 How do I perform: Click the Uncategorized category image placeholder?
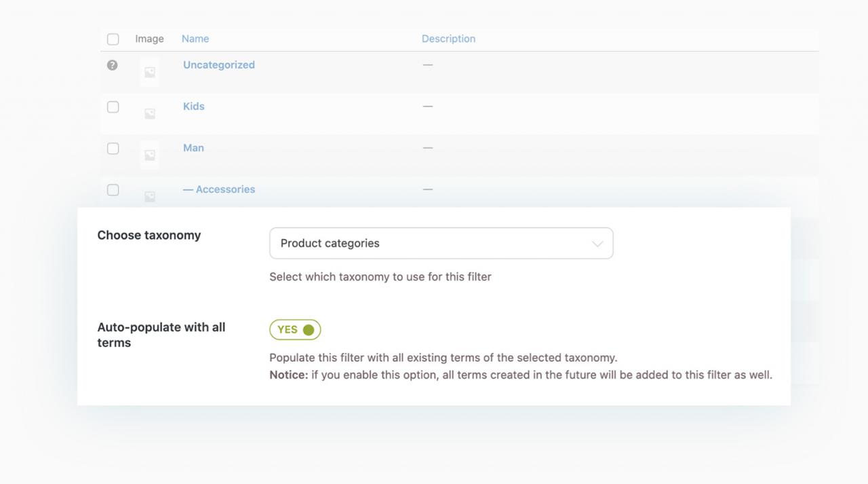[150, 72]
